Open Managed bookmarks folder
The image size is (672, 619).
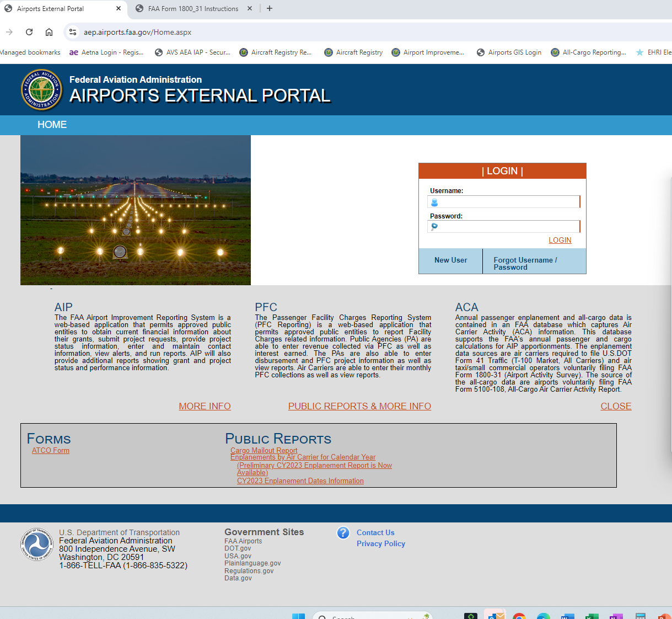[30, 52]
